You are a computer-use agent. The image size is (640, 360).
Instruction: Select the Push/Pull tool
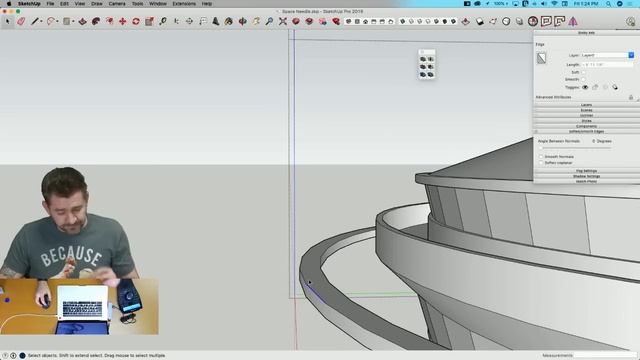pos(82,21)
